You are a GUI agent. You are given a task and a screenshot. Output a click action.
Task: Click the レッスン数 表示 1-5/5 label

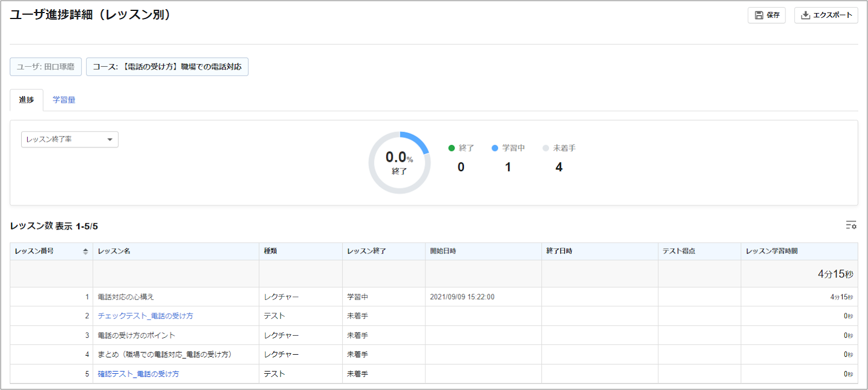(54, 226)
